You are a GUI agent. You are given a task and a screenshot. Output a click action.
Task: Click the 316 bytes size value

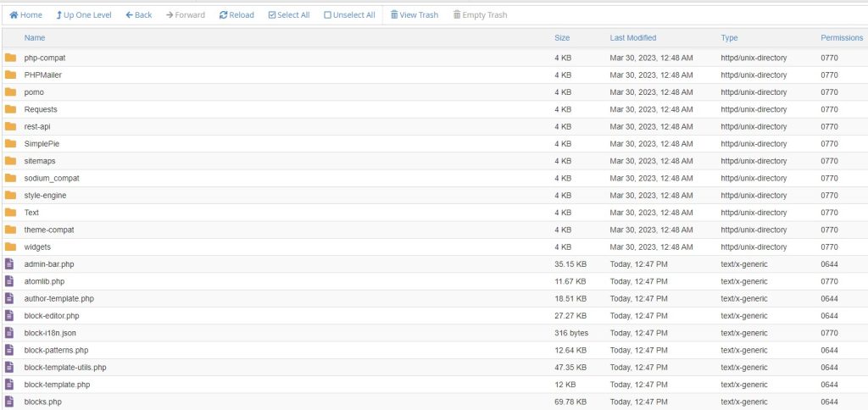click(x=571, y=333)
